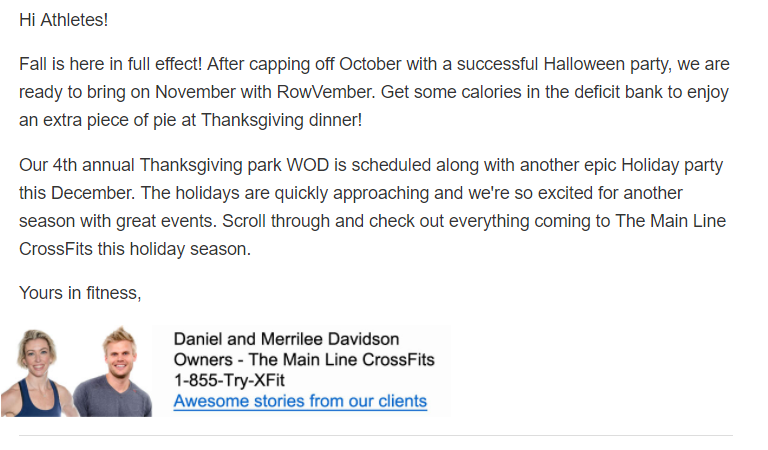Click the phone number 1-855-Try-XFit
The height and width of the screenshot is (450, 768).
229,380
